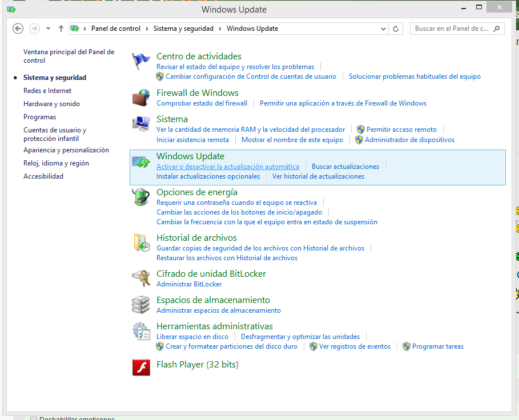Expand the chevron before Panel de control
This screenshot has height=420, width=519.
click(85, 29)
